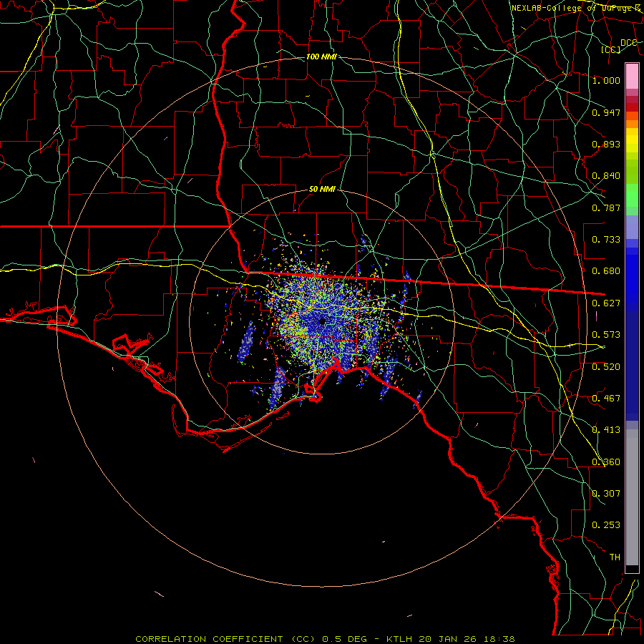Click the 0.573 scale label

point(606,335)
